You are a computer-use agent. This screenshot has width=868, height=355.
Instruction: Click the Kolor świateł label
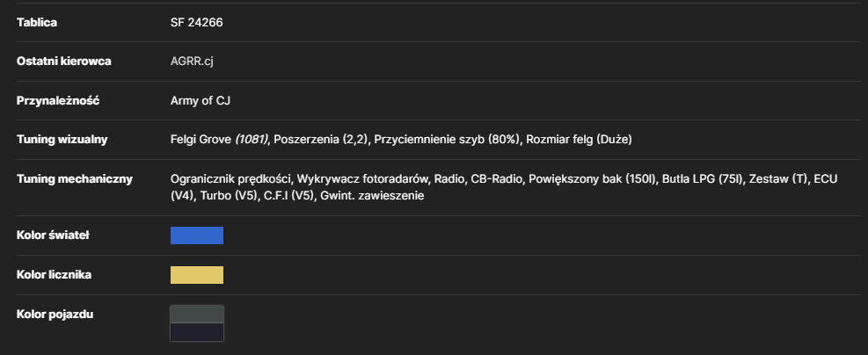pyautogui.click(x=53, y=235)
